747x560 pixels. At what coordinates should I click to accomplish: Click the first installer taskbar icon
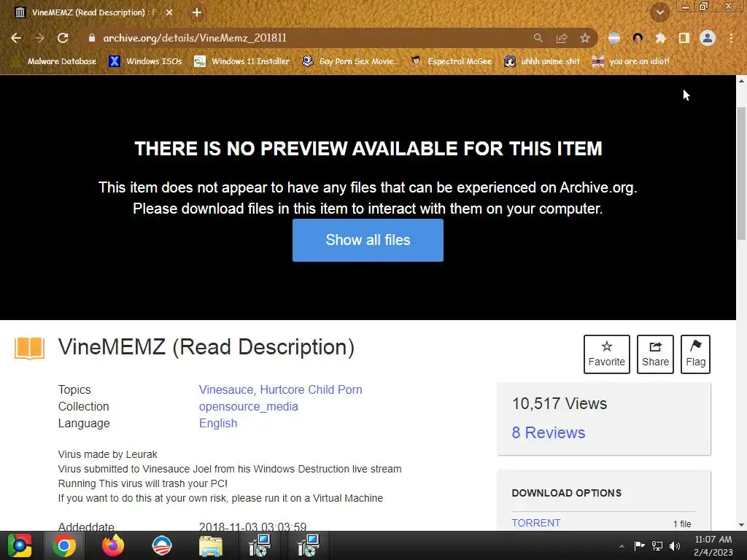point(260,545)
